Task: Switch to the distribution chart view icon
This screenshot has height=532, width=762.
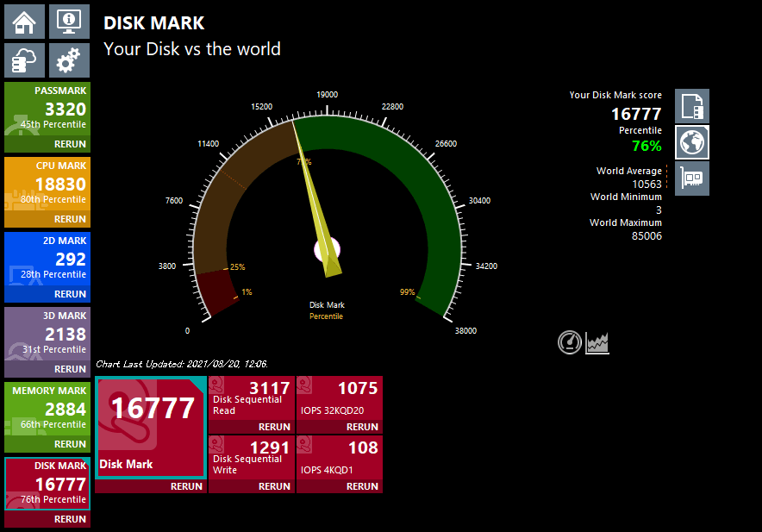Action: pyautogui.click(x=597, y=343)
